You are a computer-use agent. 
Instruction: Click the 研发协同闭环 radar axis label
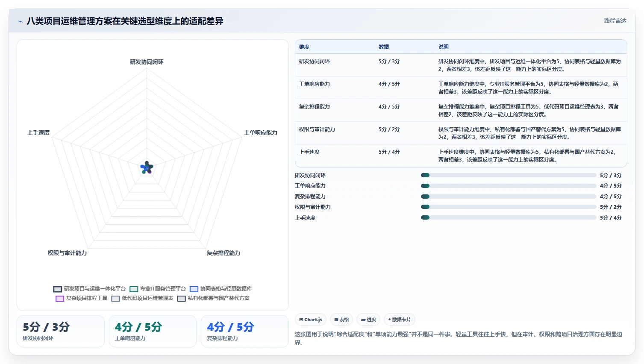click(147, 62)
